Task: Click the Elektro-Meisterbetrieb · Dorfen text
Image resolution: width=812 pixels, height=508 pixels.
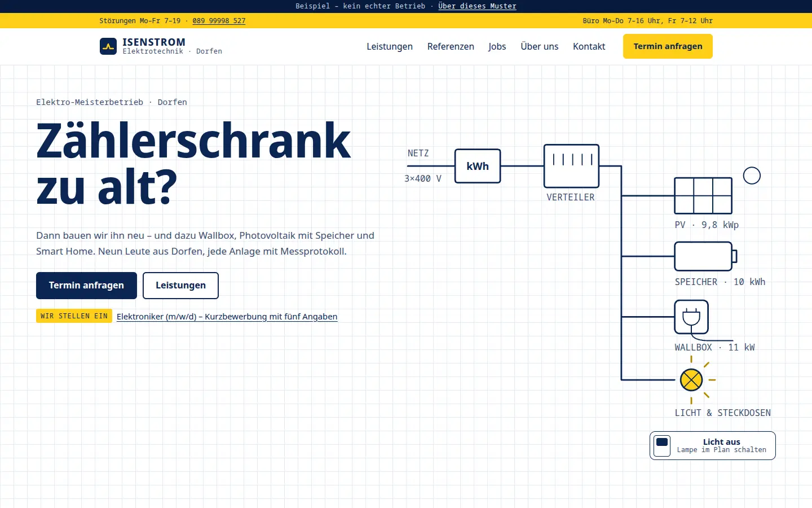Action: tap(112, 102)
